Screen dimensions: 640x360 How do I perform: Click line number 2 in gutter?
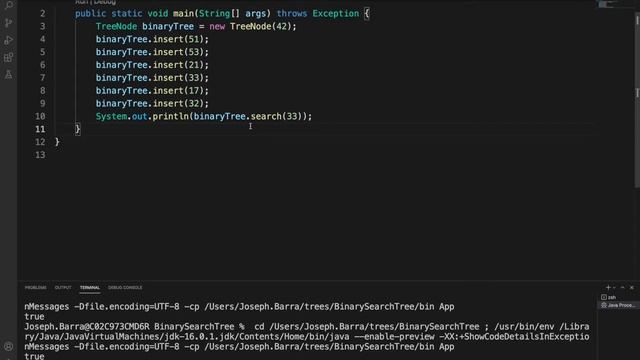pos(42,13)
